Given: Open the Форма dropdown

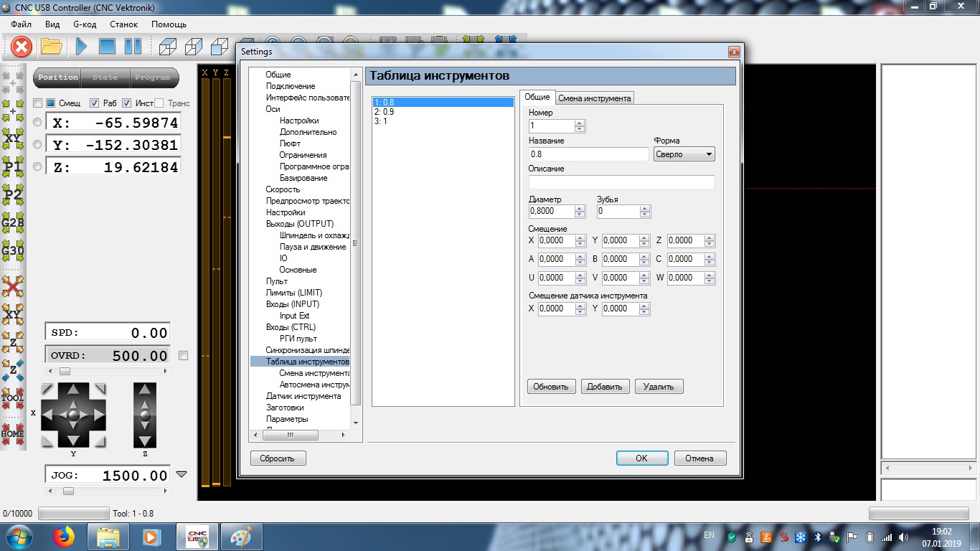Looking at the screenshot, I should 684,154.
